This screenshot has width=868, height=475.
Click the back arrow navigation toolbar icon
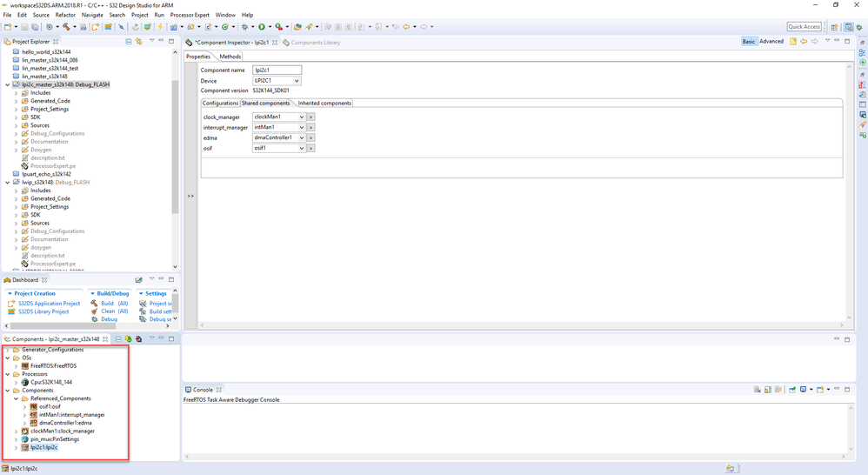pos(406,27)
